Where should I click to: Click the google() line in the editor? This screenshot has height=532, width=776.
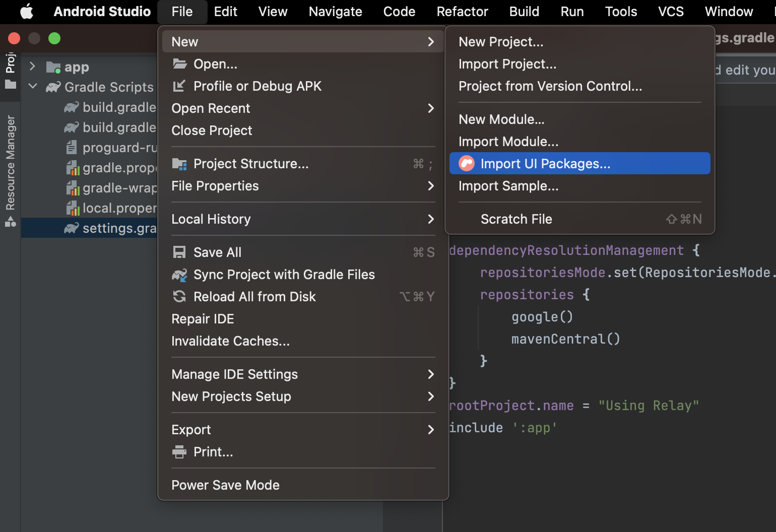pos(542,317)
